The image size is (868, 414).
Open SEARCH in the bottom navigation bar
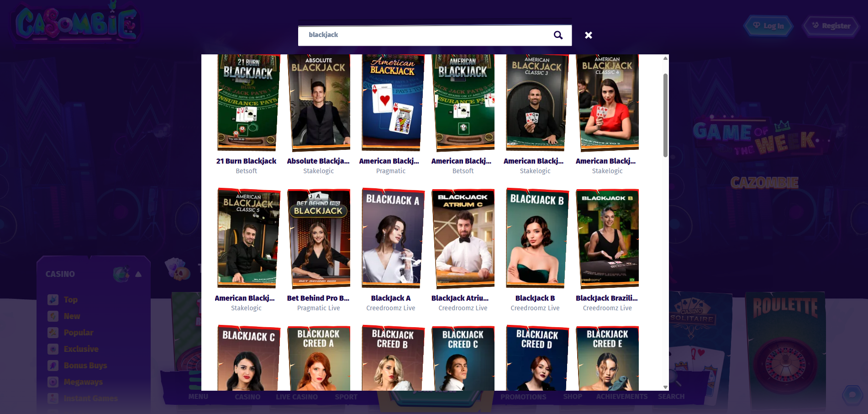[x=671, y=397]
